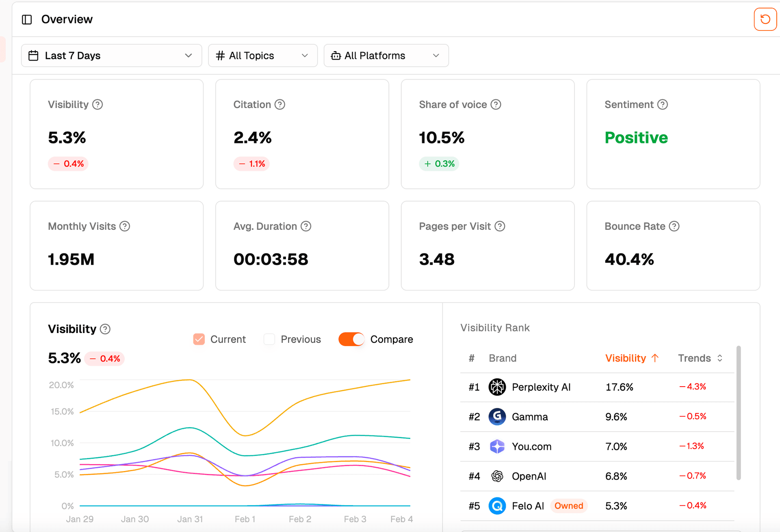Screen dimensions: 780x532
Task: Open the Avg. Duration help icon
Action: [306, 226]
